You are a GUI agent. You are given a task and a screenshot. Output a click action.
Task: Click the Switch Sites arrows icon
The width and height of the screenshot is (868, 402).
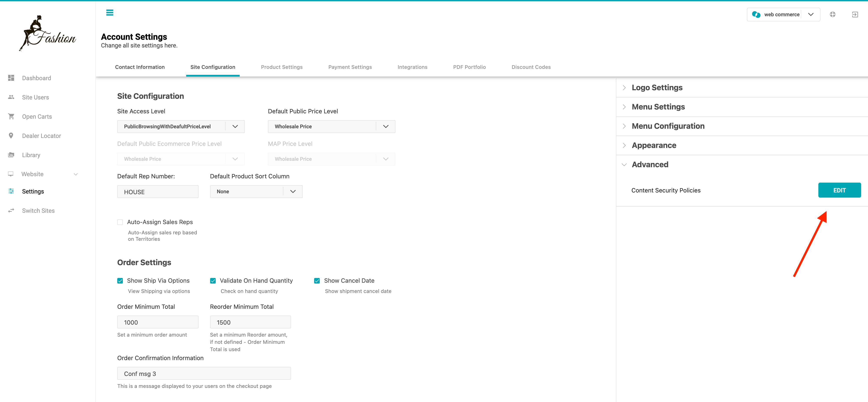[x=11, y=210]
